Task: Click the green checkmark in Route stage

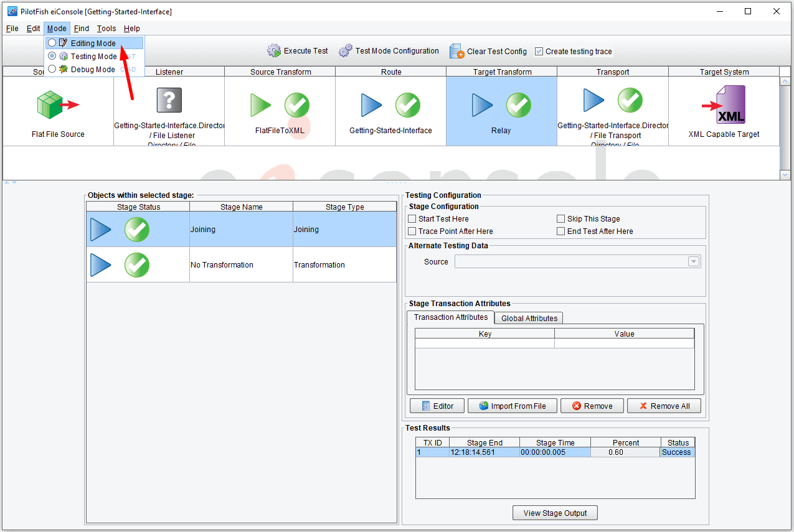Action: point(408,105)
